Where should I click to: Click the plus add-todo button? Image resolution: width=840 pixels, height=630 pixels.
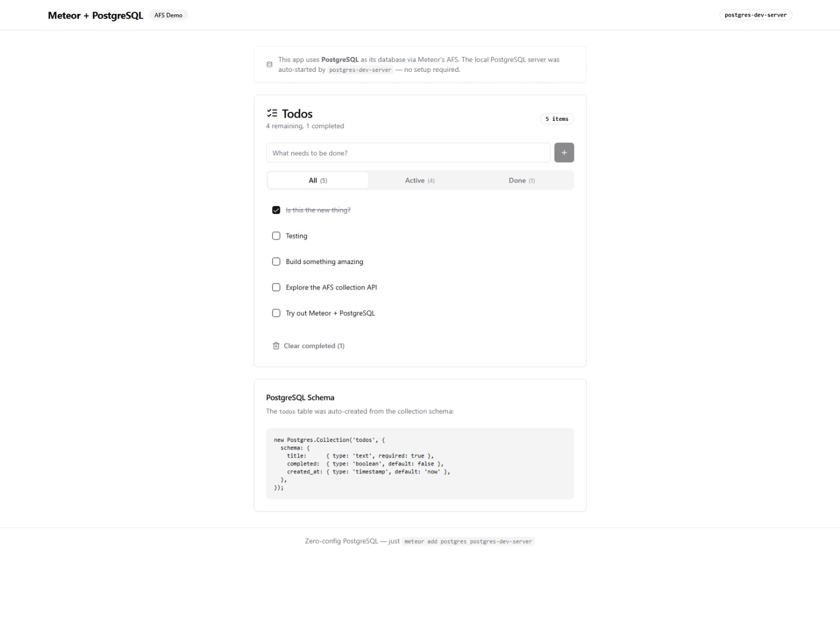tap(564, 153)
